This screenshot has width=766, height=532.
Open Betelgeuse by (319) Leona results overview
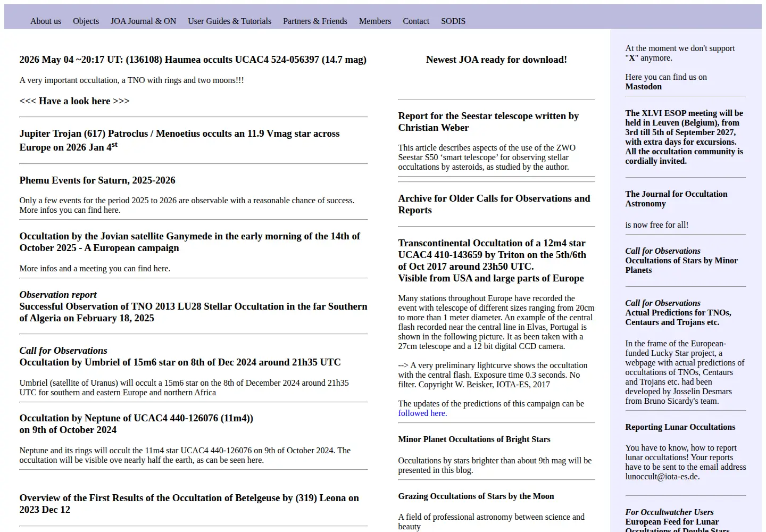tap(189, 504)
